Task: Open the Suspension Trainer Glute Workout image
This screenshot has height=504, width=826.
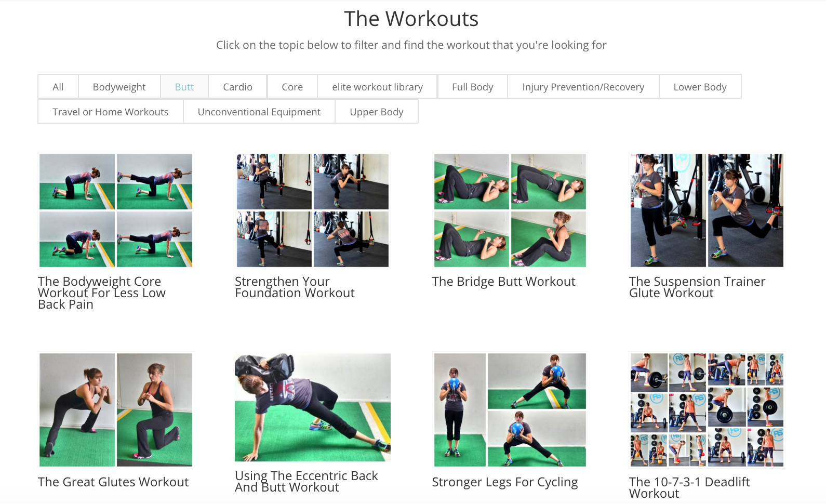Action: 707,210
